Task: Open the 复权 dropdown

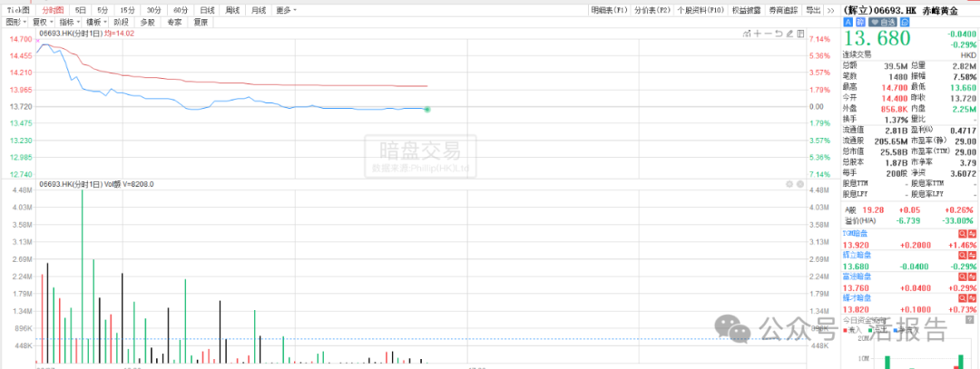Action: point(42,22)
